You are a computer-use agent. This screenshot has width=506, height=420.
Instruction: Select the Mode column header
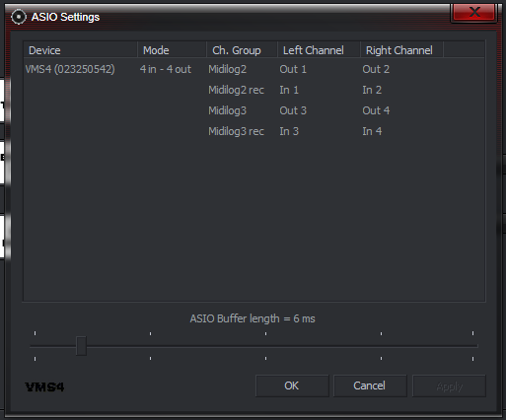click(172, 50)
